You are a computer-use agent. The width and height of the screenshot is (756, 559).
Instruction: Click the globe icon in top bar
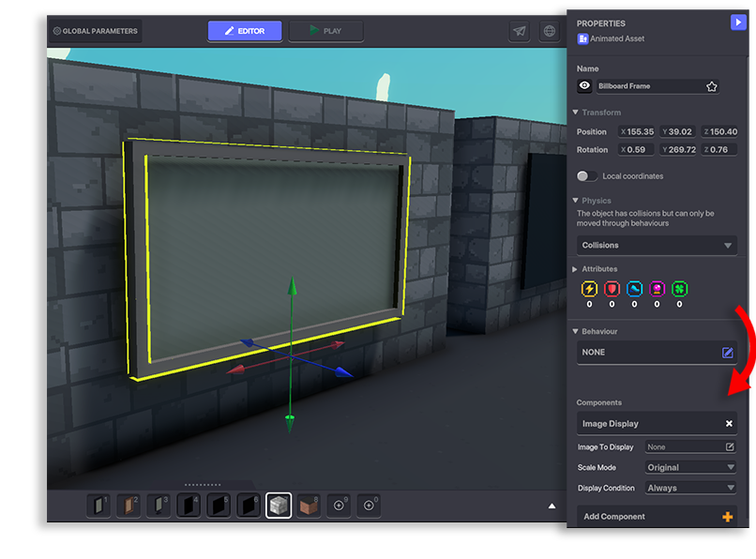pos(550,31)
